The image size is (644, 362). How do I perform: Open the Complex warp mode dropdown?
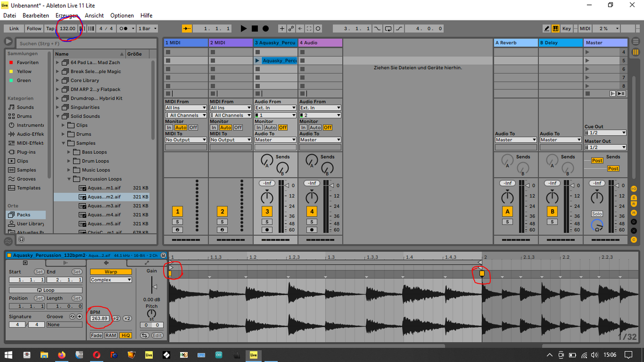111,280
